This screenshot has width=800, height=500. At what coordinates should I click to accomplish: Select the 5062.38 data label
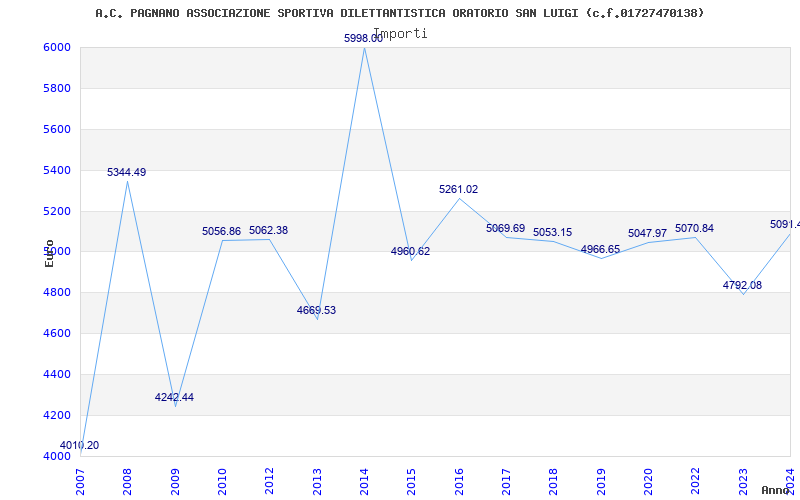click(x=268, y=231)
